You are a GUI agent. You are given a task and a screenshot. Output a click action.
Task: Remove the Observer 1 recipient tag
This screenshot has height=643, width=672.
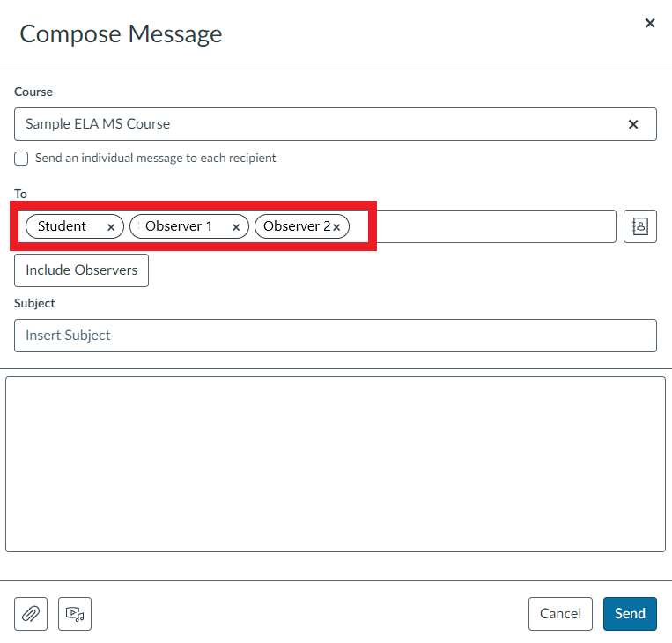(236, 227)
